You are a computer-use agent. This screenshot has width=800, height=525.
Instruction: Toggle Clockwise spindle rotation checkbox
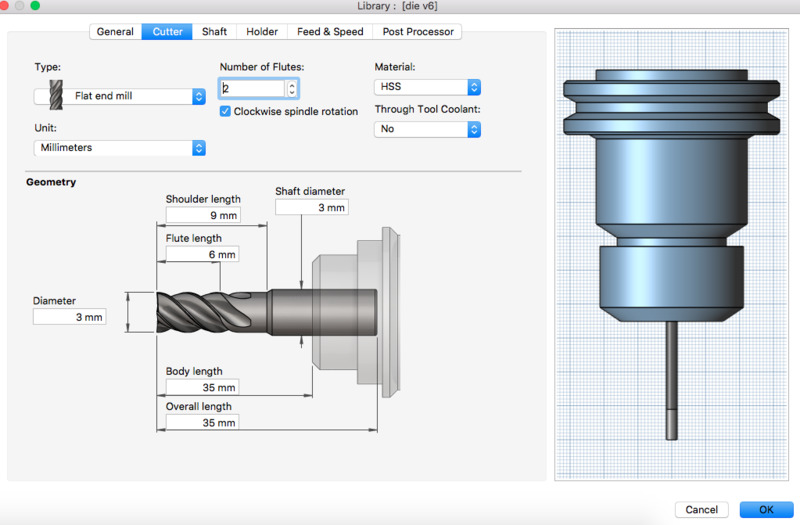tap(226, 111)
